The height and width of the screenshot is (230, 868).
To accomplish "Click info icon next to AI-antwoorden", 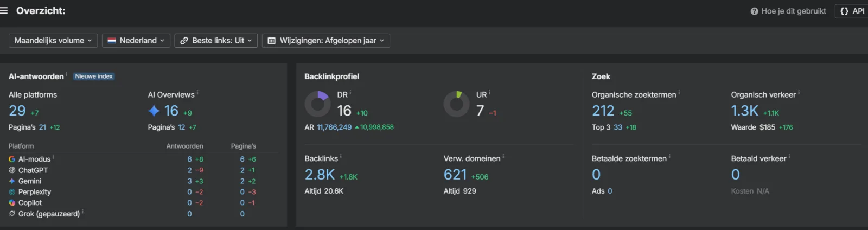I will click(x=67, y=74).
